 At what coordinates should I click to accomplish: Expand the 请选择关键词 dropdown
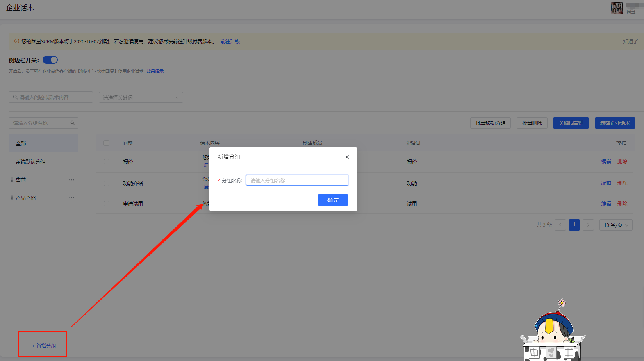(141, 97)
